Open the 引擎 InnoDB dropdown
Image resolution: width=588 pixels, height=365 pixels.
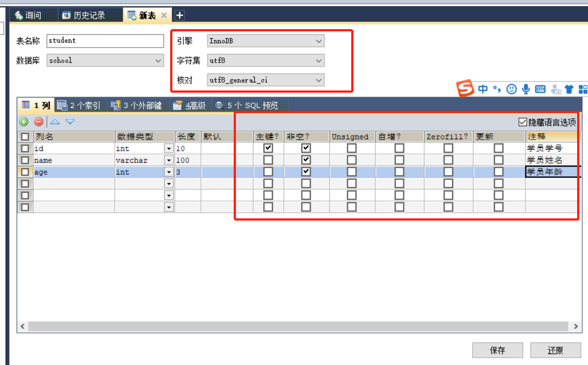click(x=266, y=41)
